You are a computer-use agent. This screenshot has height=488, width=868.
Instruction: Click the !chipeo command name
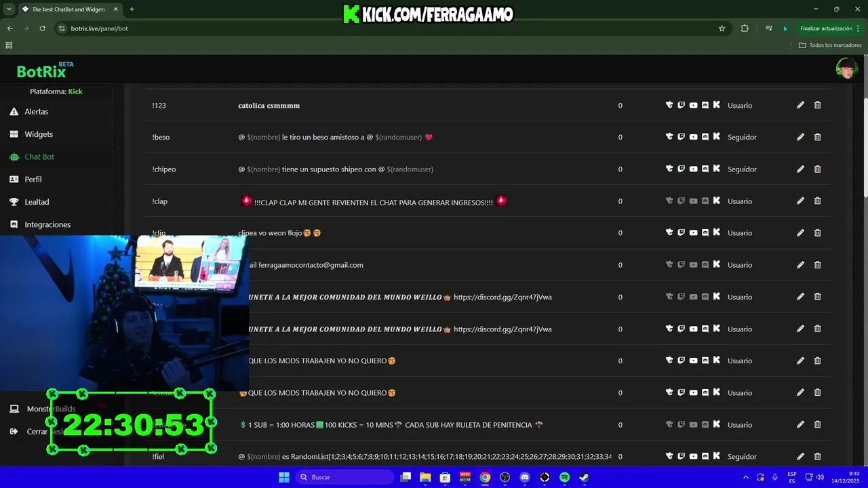click(x=164, y=169)
